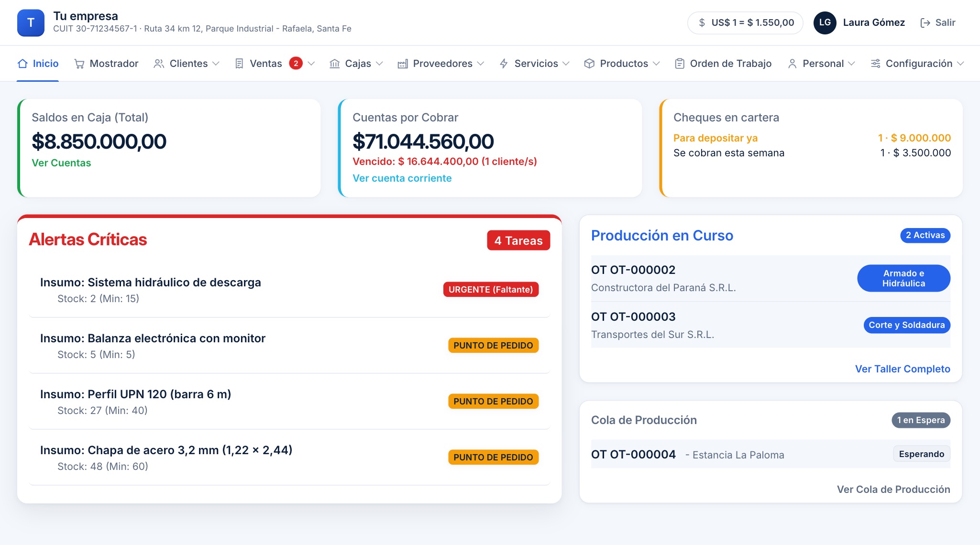Click the LG user avatar
The image size is (980, 545).
(x=825, y=22)
